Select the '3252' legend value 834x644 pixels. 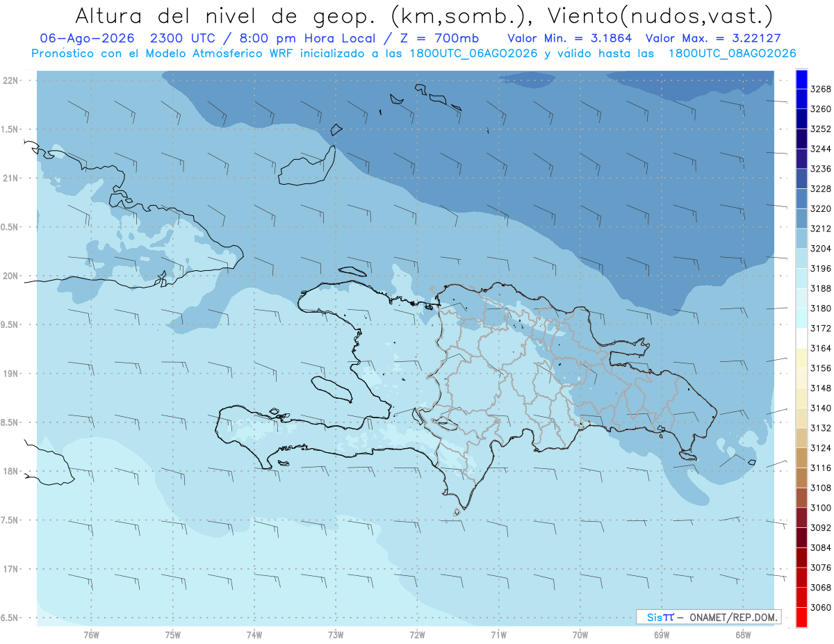coord(821,129)
